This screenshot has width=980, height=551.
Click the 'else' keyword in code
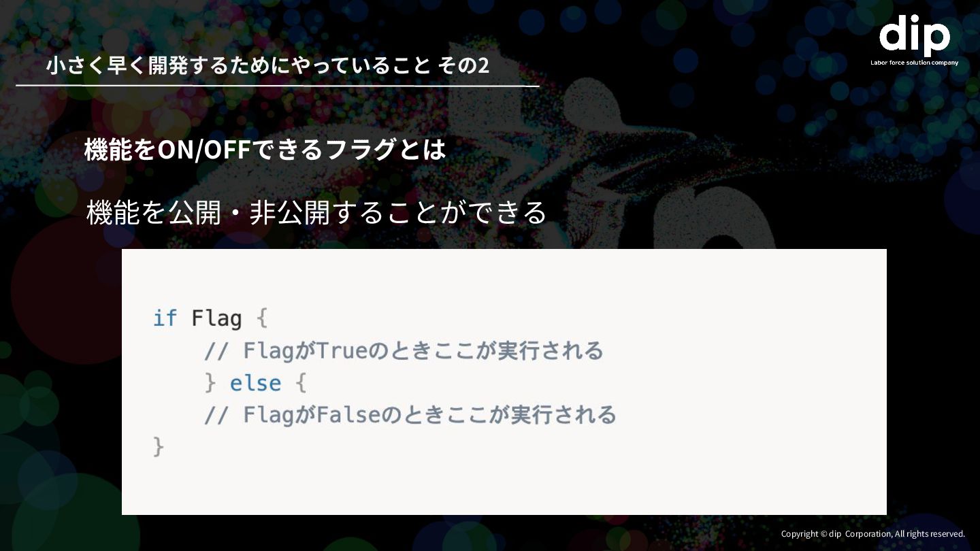click(255, 383)
